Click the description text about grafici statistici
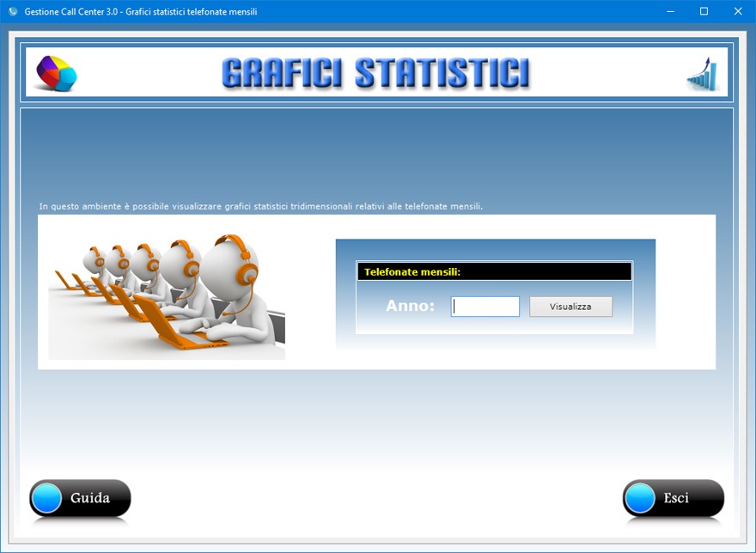The width and height of the screenshot is (756, 553). point(261,206)
